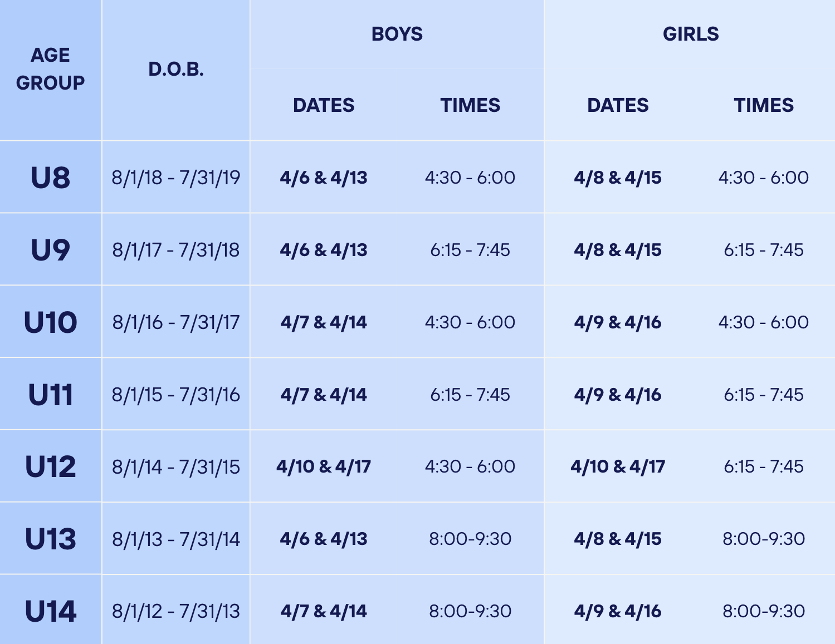Image resolution: width=835 pixels, height=644 pixels.
Task: Select the GIRLS section header
Action: click(691, 34)
